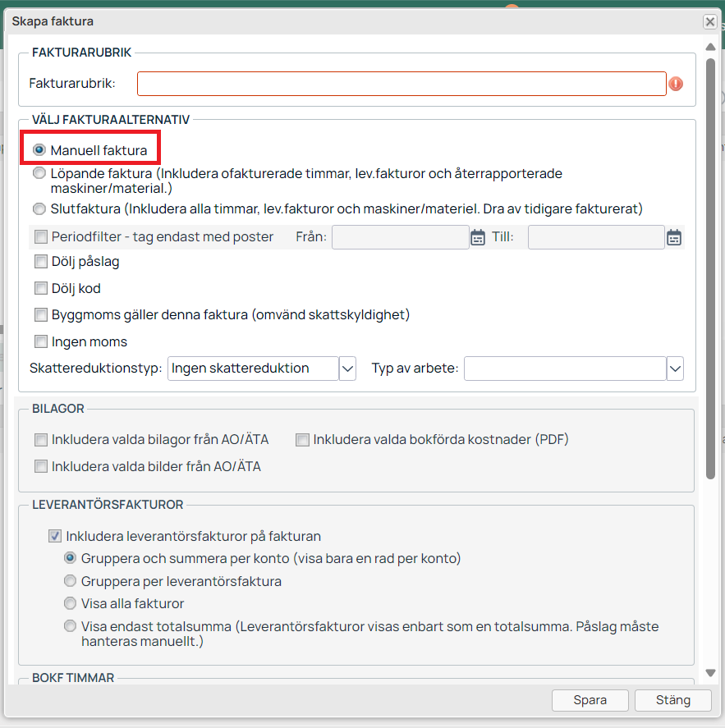Close the Skapa faktura dialog
Screen dimensions: 725x728
709,22
